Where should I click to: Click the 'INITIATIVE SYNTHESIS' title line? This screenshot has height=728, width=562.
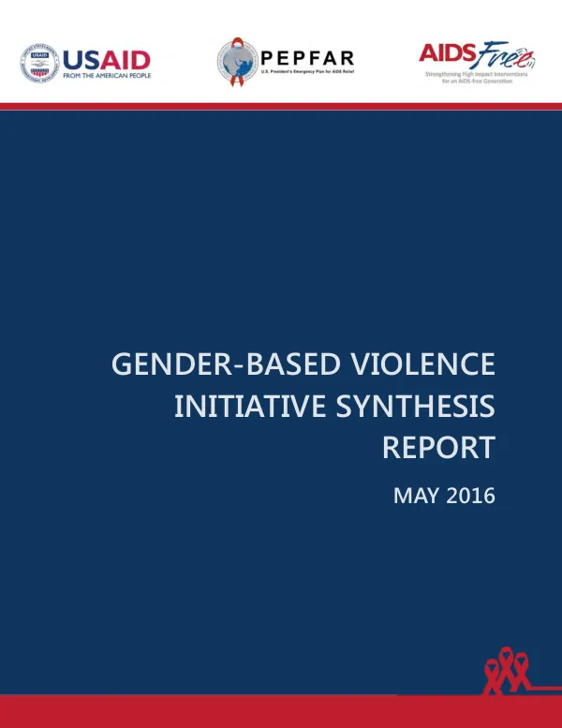(x=334, y=406)
